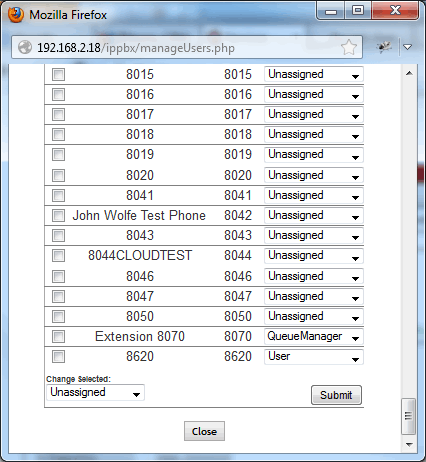
Task: Check the box for extension 8046
Action: (58, 276)
